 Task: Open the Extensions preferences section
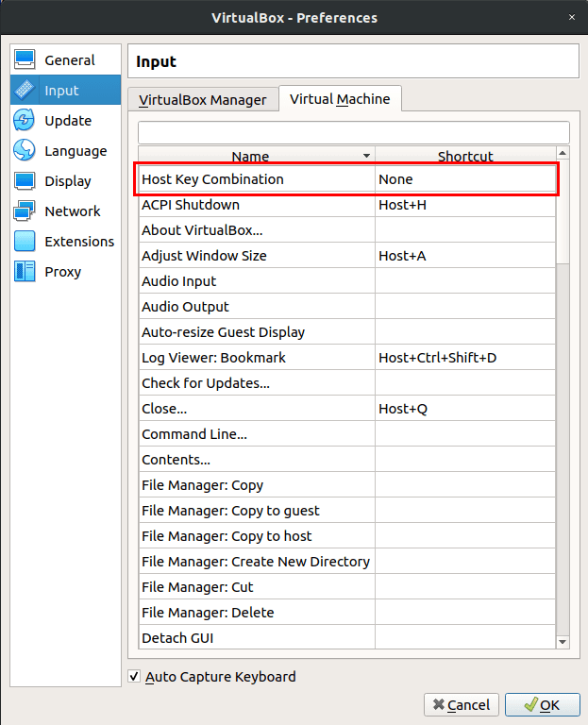[x=66, y=242]
